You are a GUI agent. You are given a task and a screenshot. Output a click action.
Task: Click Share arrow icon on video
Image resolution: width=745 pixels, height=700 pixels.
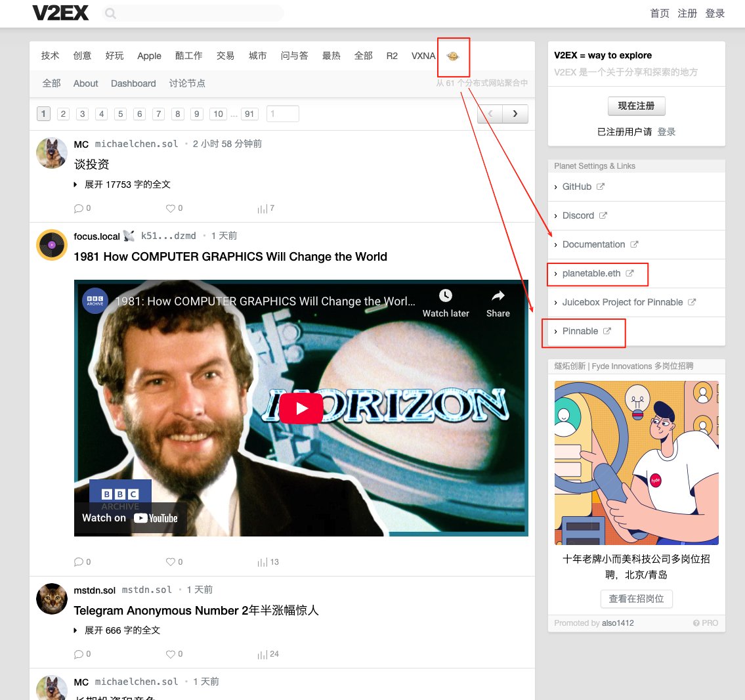pyautogui.click(x=498, y=295)
